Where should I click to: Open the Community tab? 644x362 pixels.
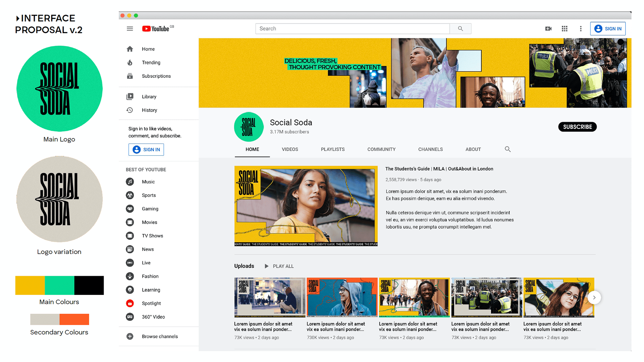381,149
